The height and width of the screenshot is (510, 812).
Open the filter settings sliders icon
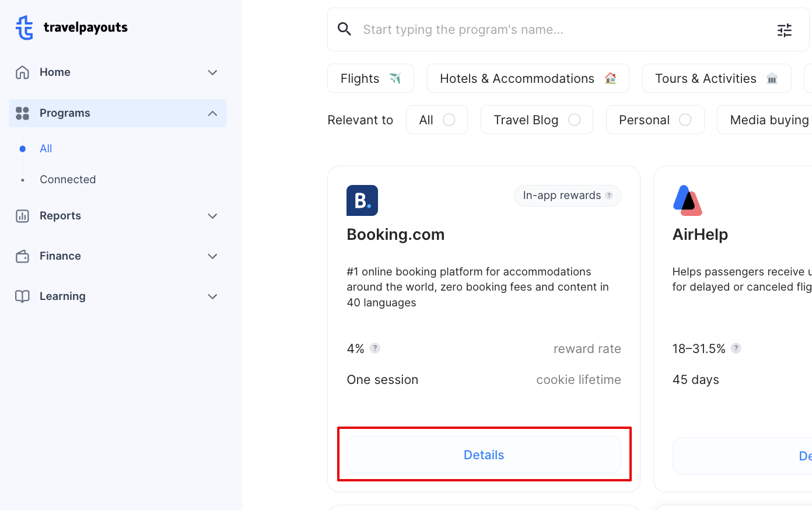[x=785, y=30]
